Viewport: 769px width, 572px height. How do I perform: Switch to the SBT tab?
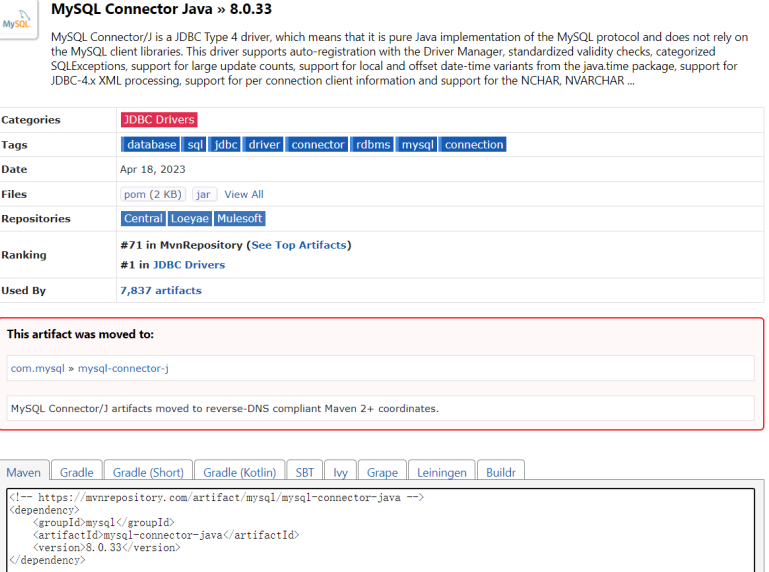(305, 472)
